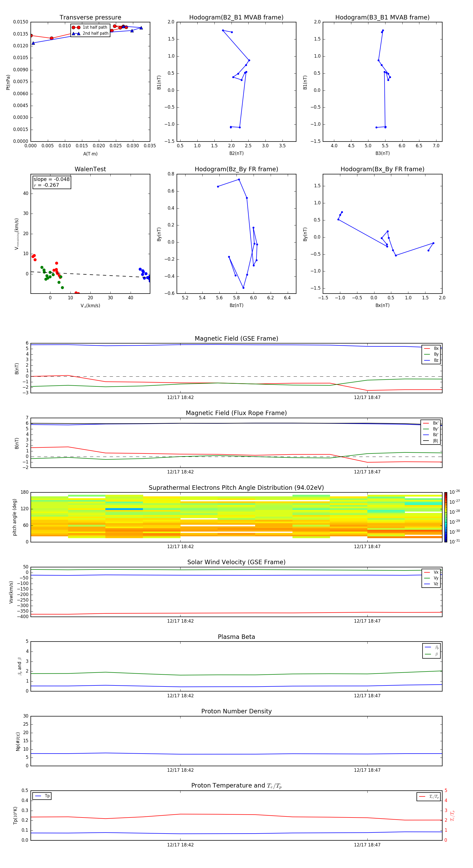
Task: Click the 'Pt(nPa)' y-axis label
Action: coord(8,82)
